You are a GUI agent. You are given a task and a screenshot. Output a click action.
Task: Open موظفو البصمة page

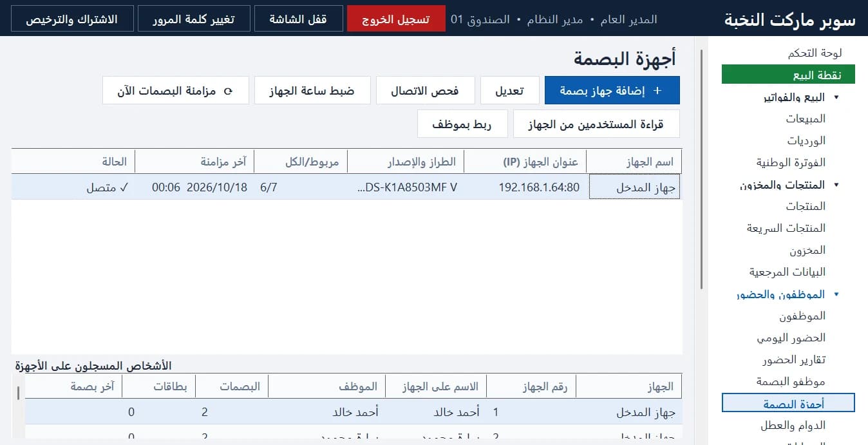point(791,381)
